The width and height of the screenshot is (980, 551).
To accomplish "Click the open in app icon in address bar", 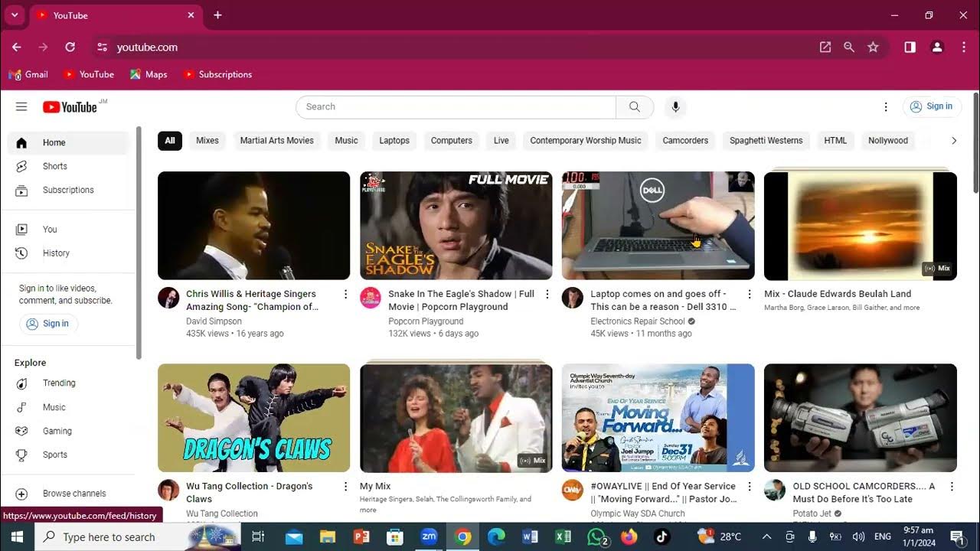I will point(825,47).
